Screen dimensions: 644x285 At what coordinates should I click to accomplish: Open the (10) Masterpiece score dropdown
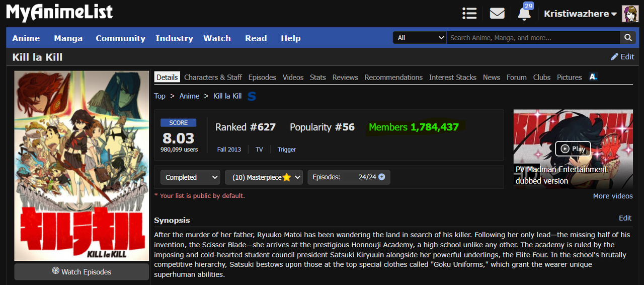[x=264, y=177]
